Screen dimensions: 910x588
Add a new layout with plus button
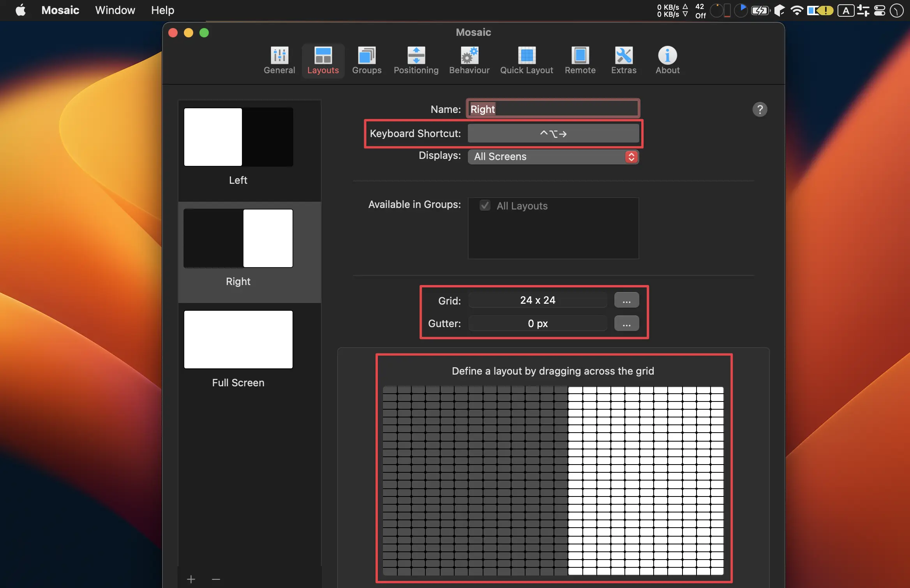tap(191, 579)
